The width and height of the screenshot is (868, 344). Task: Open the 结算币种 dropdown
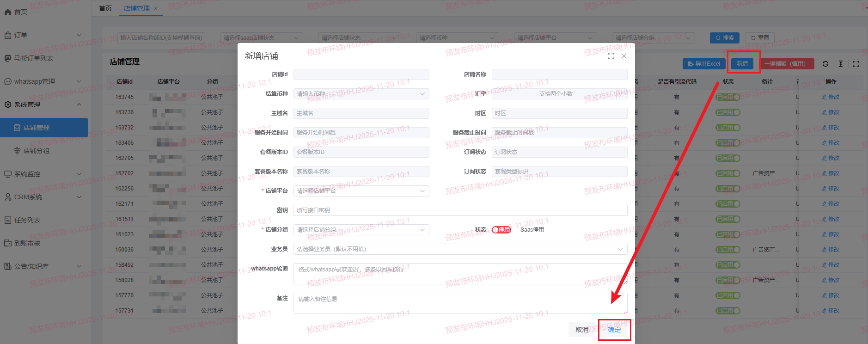pos(361,94)
